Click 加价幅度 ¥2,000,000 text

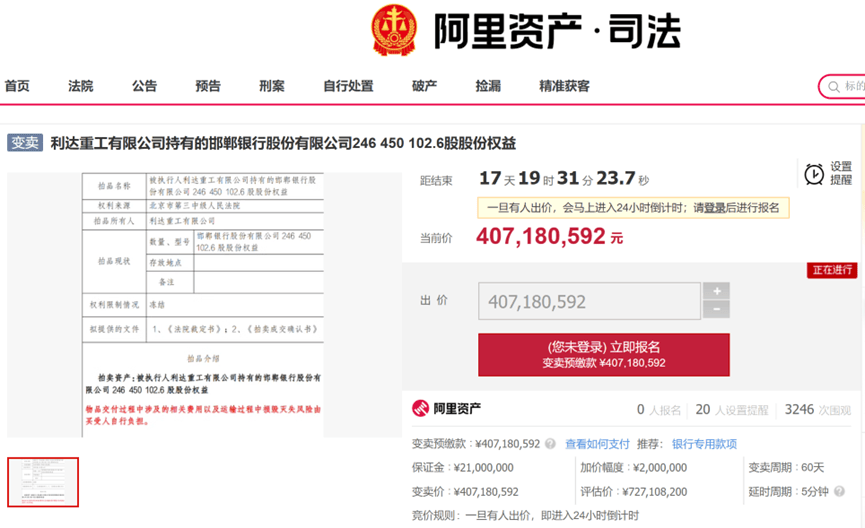pos(633,467)
